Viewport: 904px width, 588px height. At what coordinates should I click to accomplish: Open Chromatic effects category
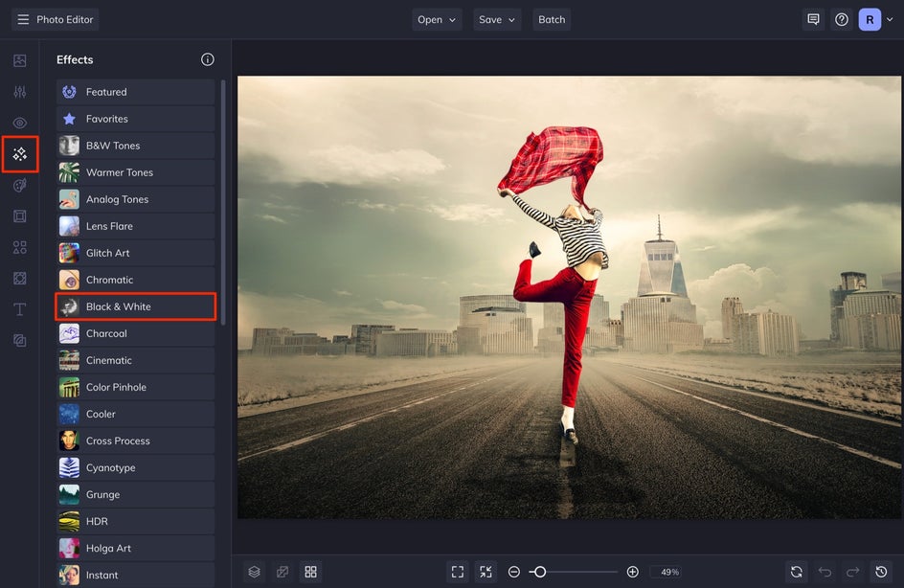135,280
